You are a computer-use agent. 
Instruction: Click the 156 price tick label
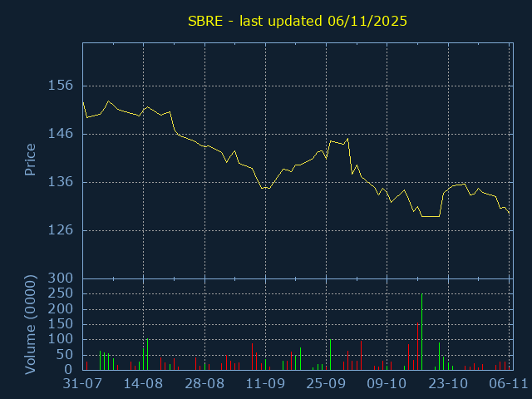pyautogui.click(x=62, y=86)
